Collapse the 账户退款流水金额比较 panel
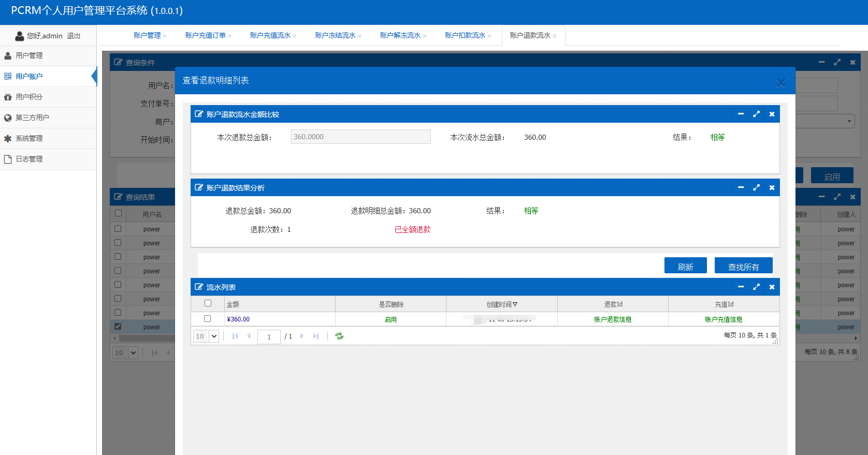868x455 pixels. coord(741,114)
